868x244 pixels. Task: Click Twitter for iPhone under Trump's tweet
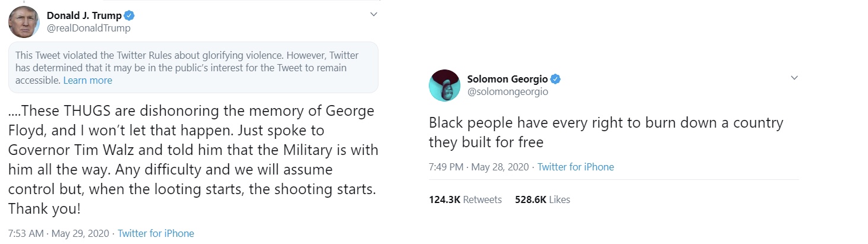pos(156,233)
